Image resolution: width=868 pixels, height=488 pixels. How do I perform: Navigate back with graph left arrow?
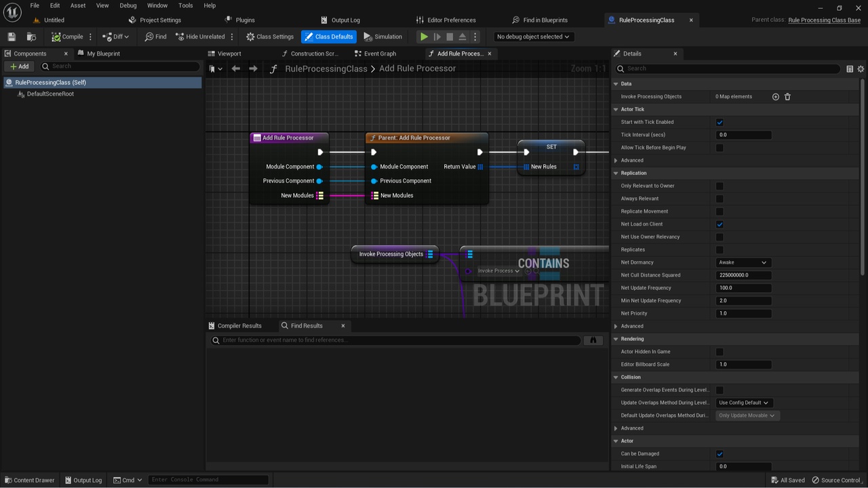click(235, 68)
